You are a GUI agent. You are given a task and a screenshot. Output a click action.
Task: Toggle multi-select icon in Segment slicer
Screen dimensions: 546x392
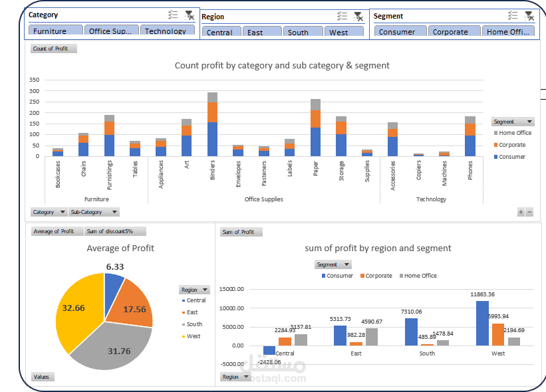[513, 16]
